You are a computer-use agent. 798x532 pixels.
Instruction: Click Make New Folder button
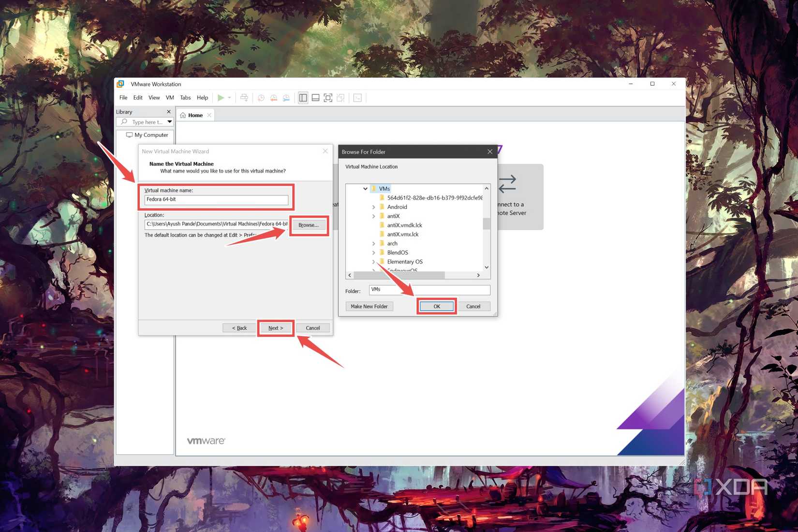369,307
